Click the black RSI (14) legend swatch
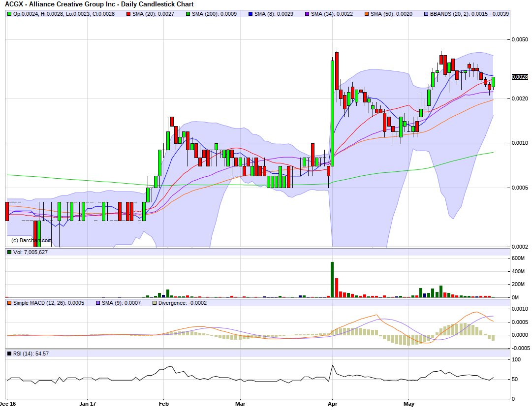The width and height of the screenshot is (532, 419). (9, 354)
